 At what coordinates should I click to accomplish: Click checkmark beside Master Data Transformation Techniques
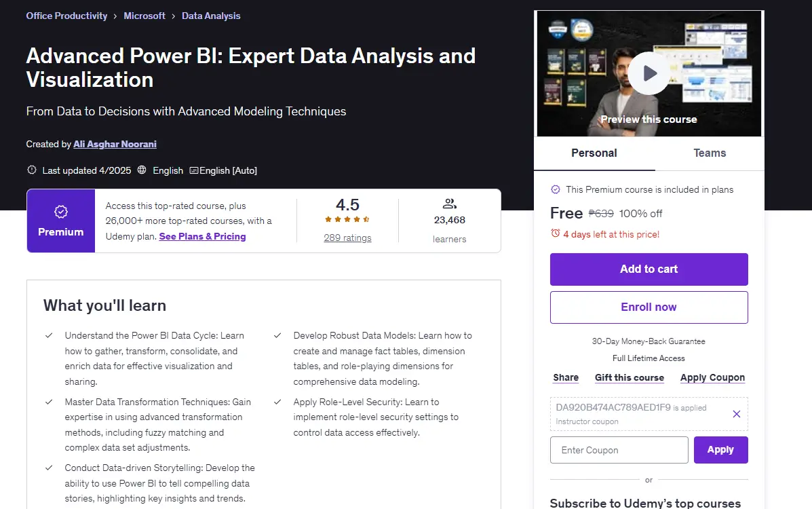click(49, 402)
